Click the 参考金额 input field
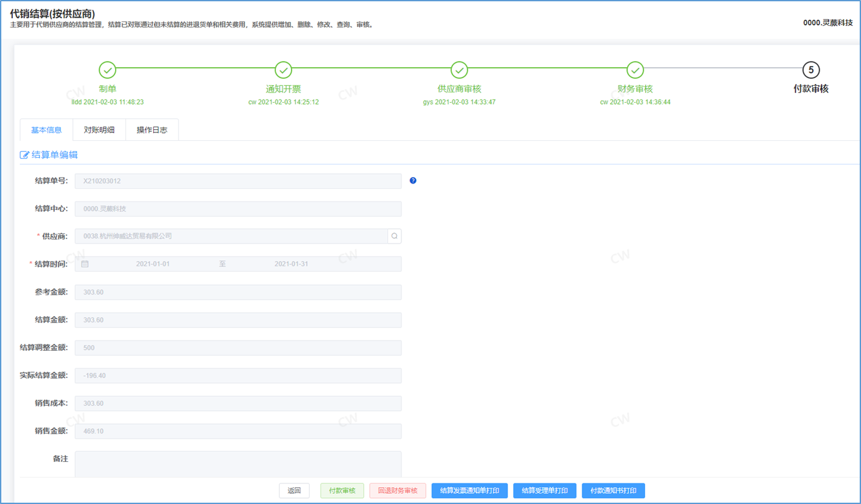This screenshot has width=861, height=504. pos(238,292)
